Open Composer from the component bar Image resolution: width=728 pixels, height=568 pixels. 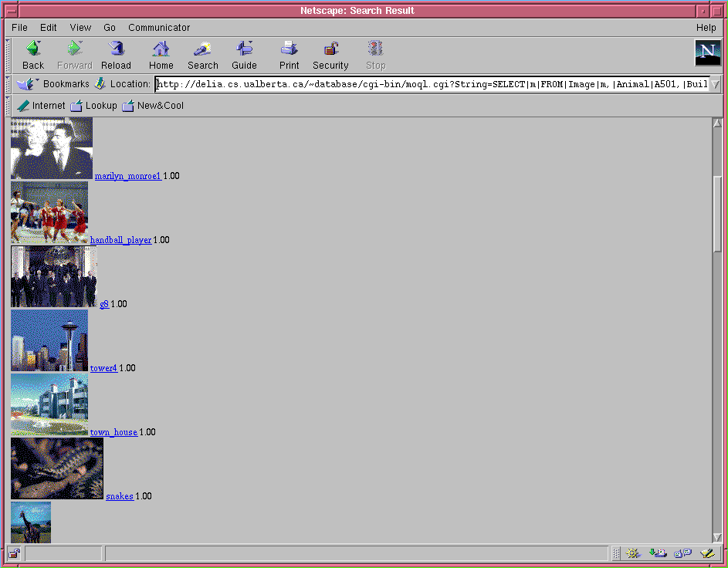(x=708, y=553)
